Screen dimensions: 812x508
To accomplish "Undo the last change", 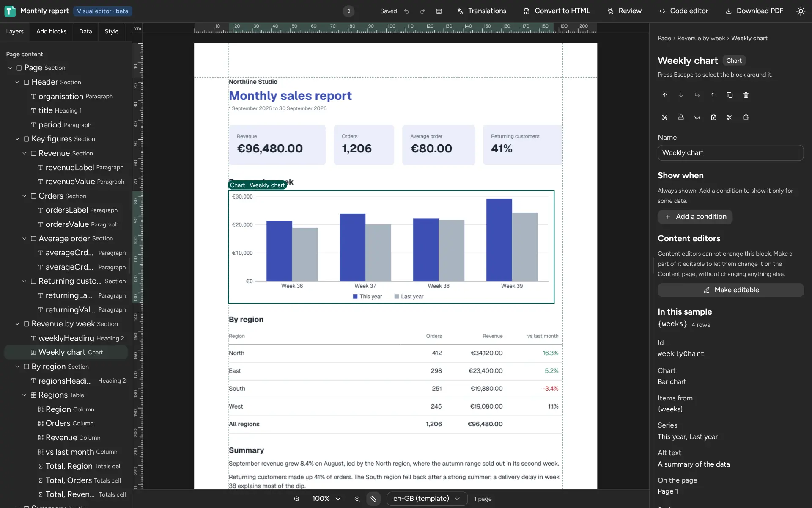I will [406, 11].
